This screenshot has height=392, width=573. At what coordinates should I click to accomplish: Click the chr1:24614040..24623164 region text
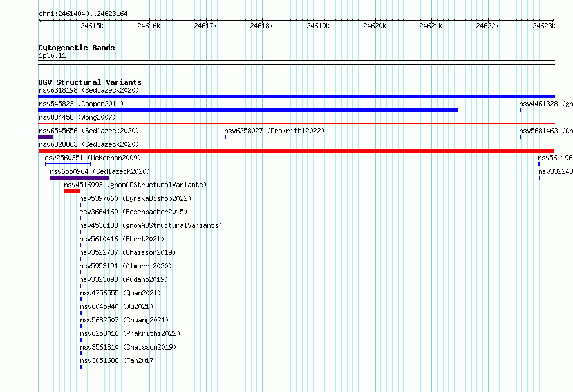[83, 14]
